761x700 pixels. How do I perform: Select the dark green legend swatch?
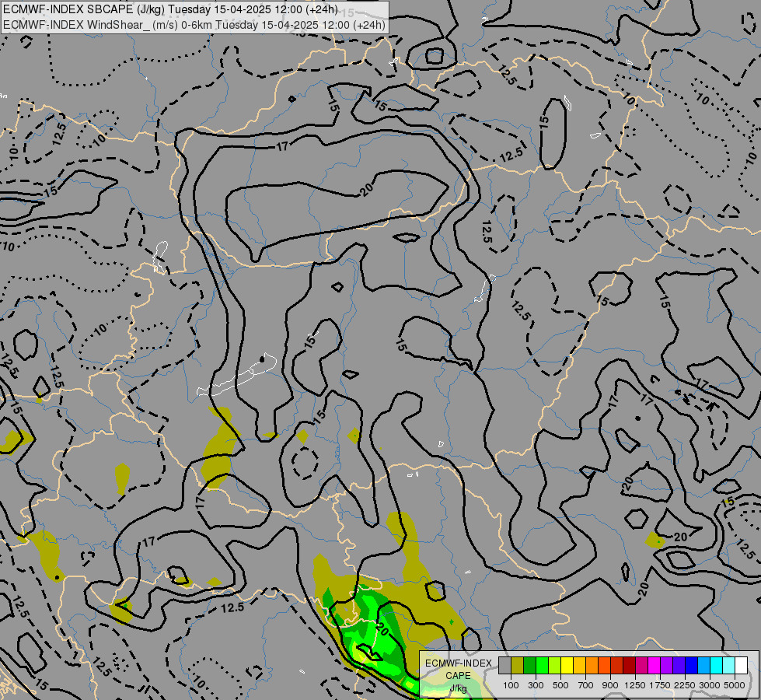[530, 665]
